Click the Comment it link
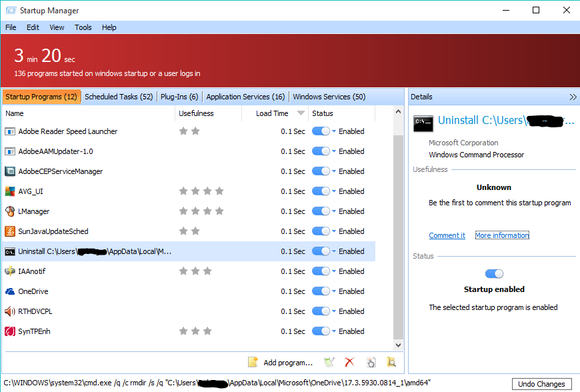This screenshot has width=580, height=392. 447,235
